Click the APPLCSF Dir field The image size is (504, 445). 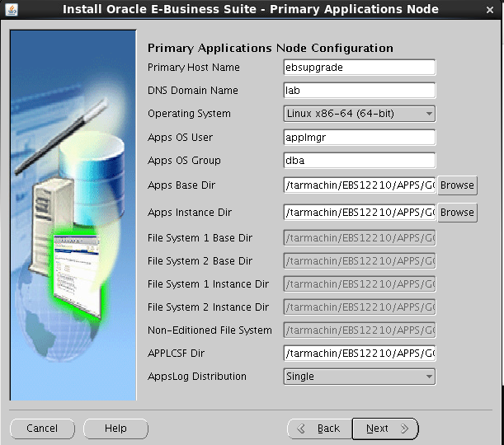360,354
